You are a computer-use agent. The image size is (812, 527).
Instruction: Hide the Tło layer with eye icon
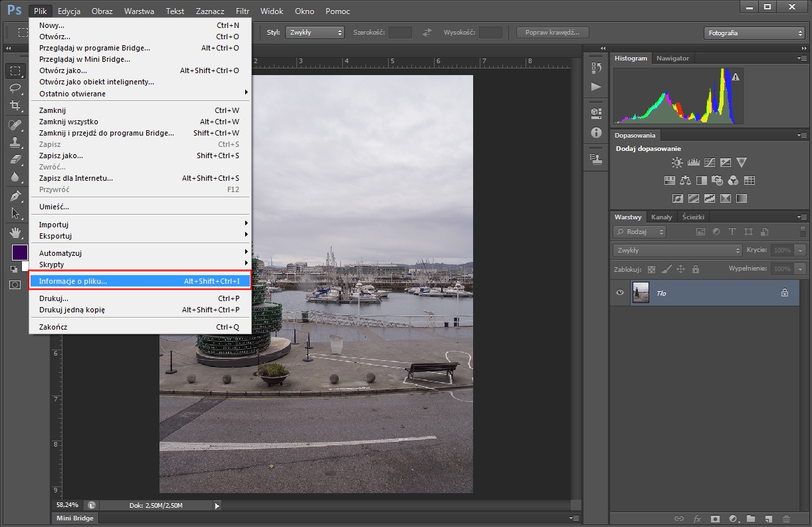pyautogui.click(x=620, y=292)
